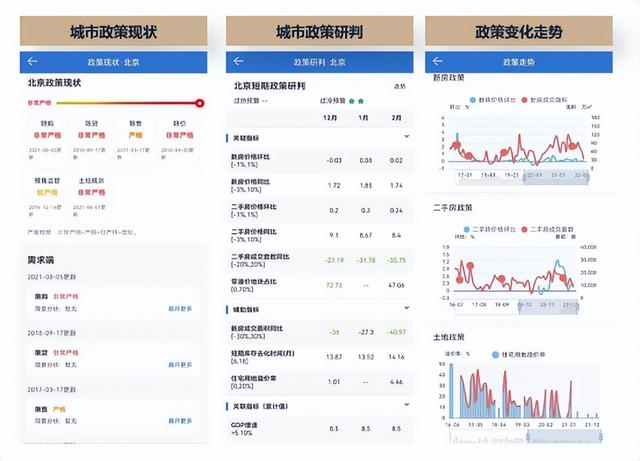Open the 趋势 link beside 北京短期政策研判
Viewport: 640px width, 461px height.
coord(400,87)
